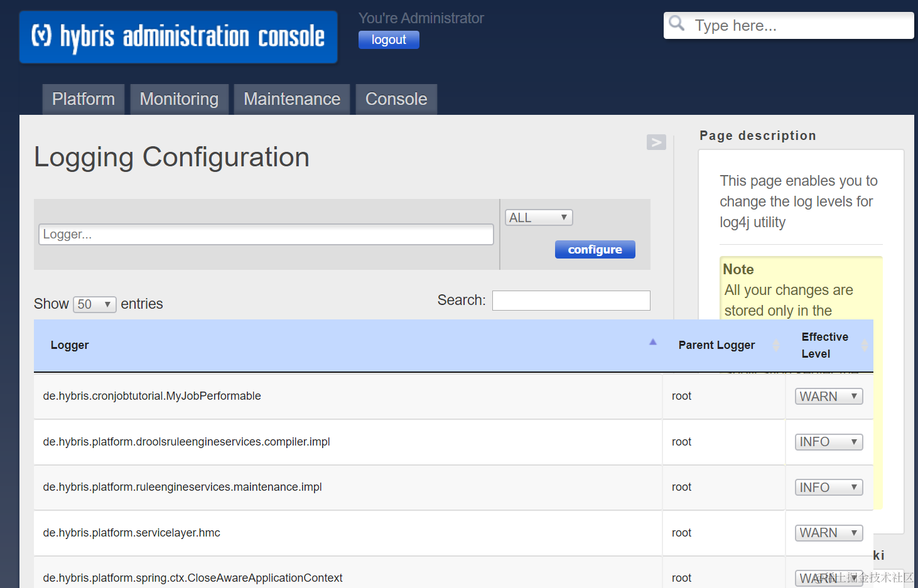Change level for MyJobPerformable logger
The width and height of the screenshot is (918, 588).
[x=829, y=397]
